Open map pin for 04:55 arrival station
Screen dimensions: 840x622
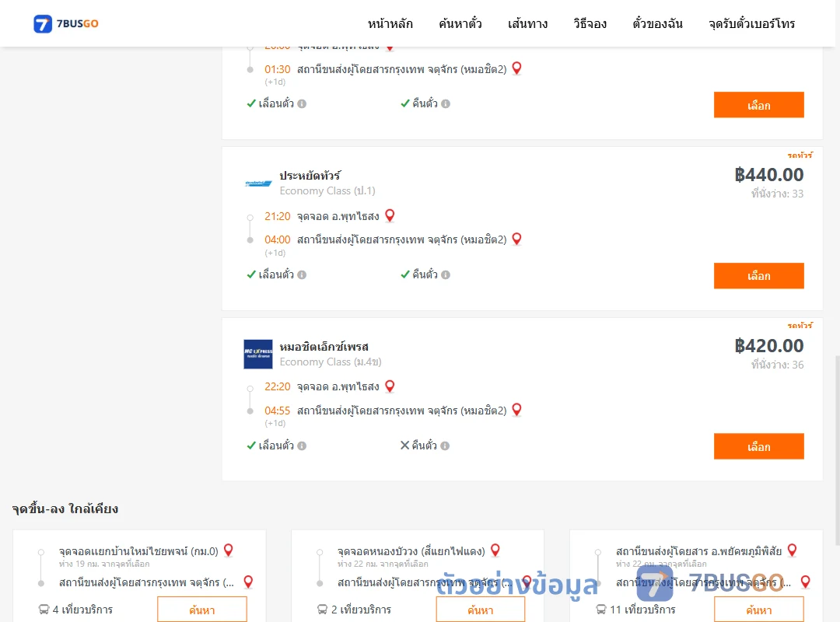tap(517, 409)
